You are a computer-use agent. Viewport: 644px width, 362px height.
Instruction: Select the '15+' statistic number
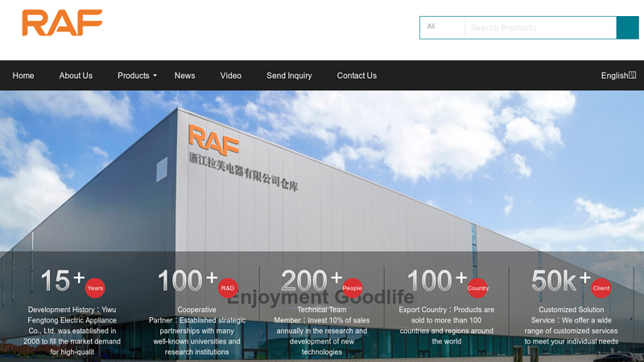pos(63,280)
